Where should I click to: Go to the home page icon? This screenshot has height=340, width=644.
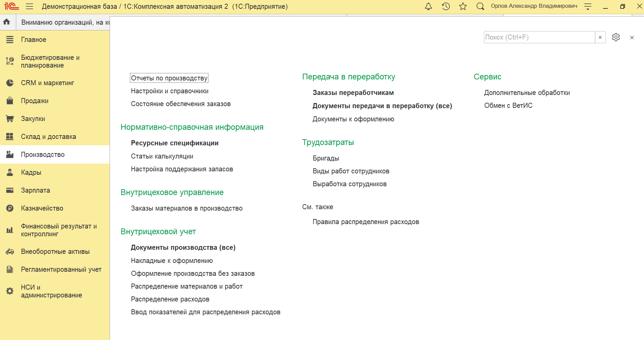click(7, 22)
